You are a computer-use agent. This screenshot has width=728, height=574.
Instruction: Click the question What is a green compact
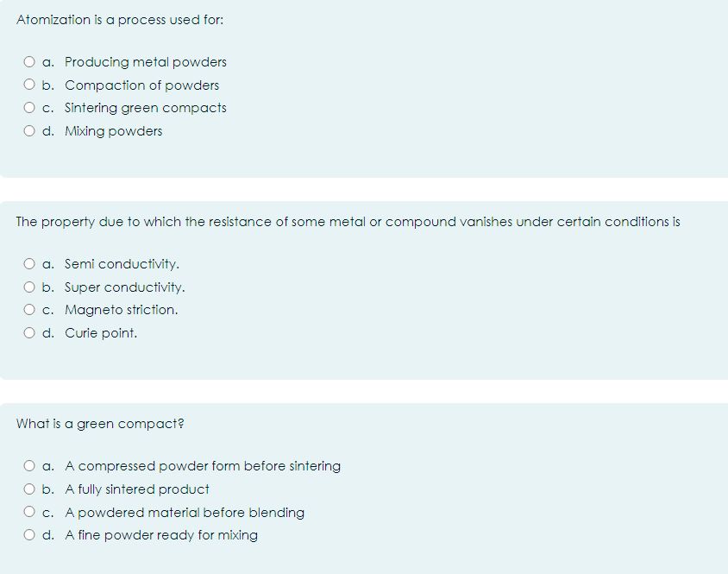point(100,423)
